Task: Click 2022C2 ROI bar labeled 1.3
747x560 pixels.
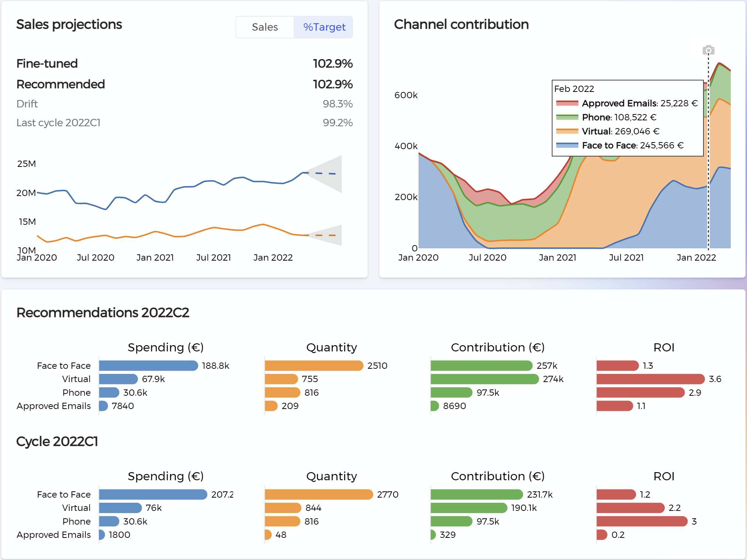Action: (617, 365)
